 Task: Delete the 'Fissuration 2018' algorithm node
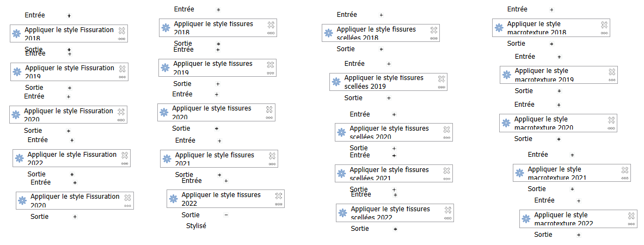coord(122,30)
